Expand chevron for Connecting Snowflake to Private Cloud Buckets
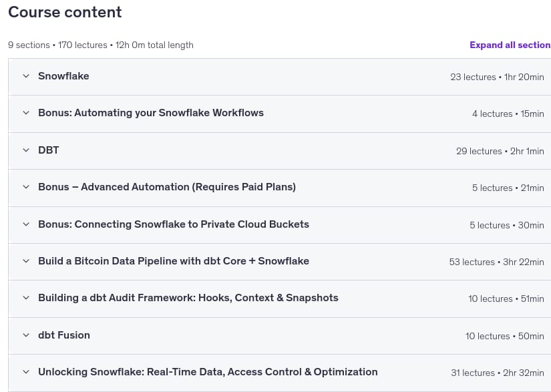The width and height of the screenshot is (551, 392). pyautogui.click(x=26, y=224)
